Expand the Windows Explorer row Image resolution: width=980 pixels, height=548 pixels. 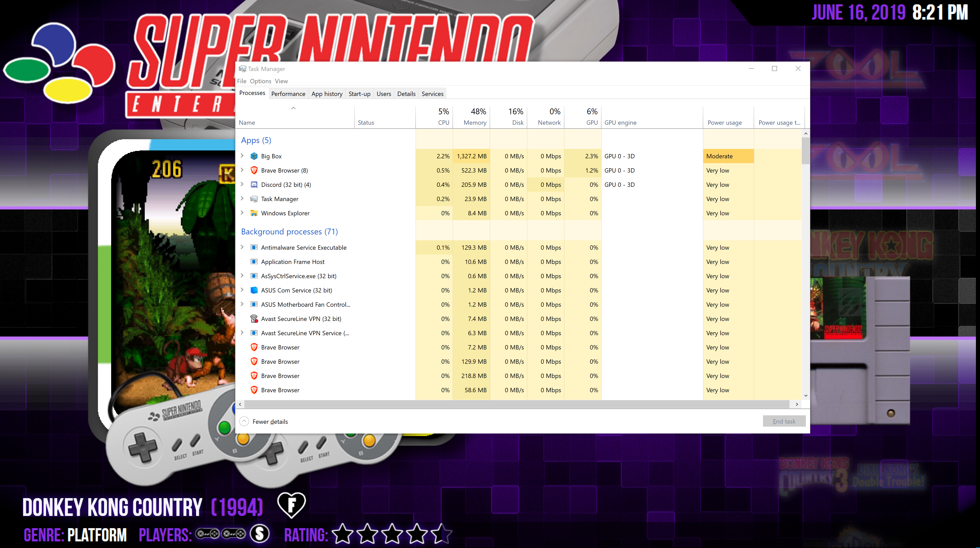pyautogui.click(x=242, y=213)
